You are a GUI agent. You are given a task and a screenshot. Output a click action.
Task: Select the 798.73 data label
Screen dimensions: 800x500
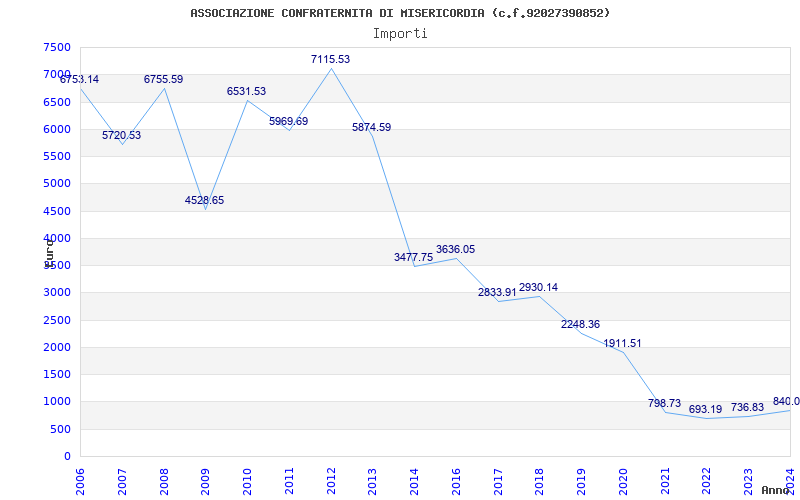[664, 404]
